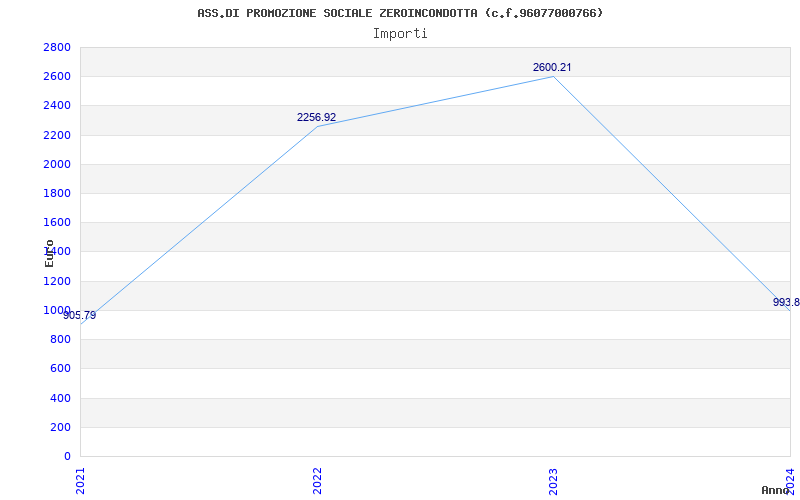Click the 2023 x-axis label
The width and height of the screenshot is (800, 500).
553,481
